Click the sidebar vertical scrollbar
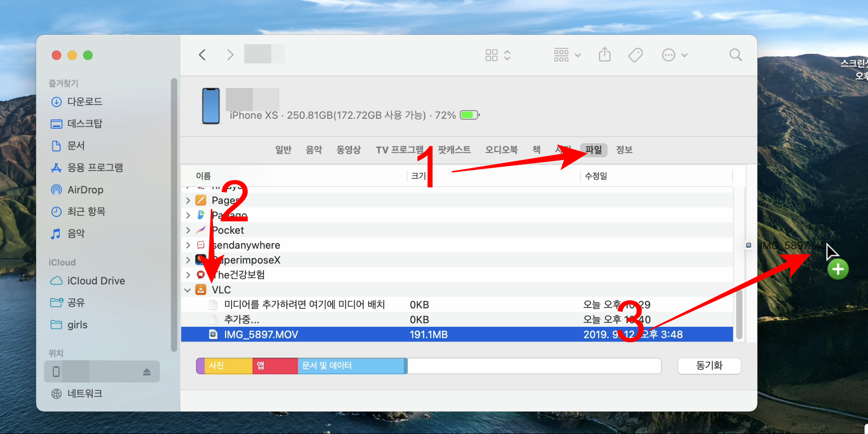Viewport: 868px width, 434px height. (174, 214)
